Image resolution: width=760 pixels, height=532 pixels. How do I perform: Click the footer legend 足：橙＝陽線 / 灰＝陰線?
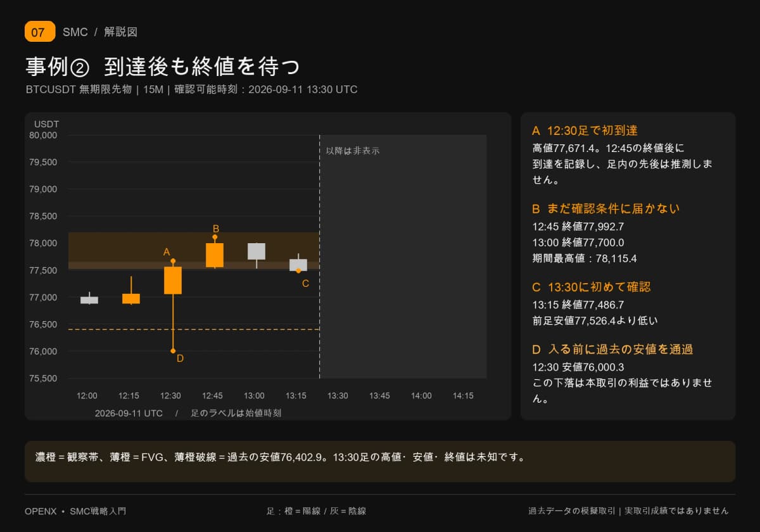(x=316, y=510)
